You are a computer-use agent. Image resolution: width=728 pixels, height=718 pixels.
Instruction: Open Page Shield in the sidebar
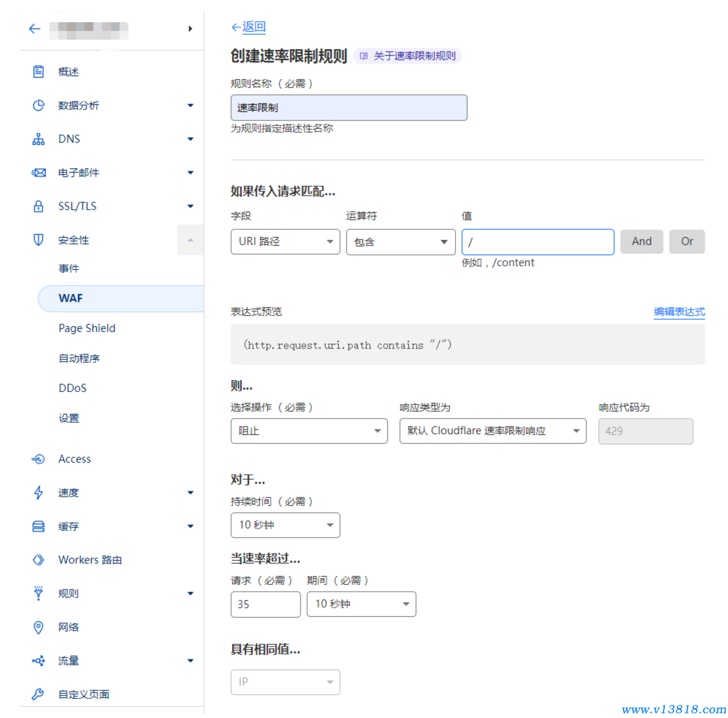87,328
